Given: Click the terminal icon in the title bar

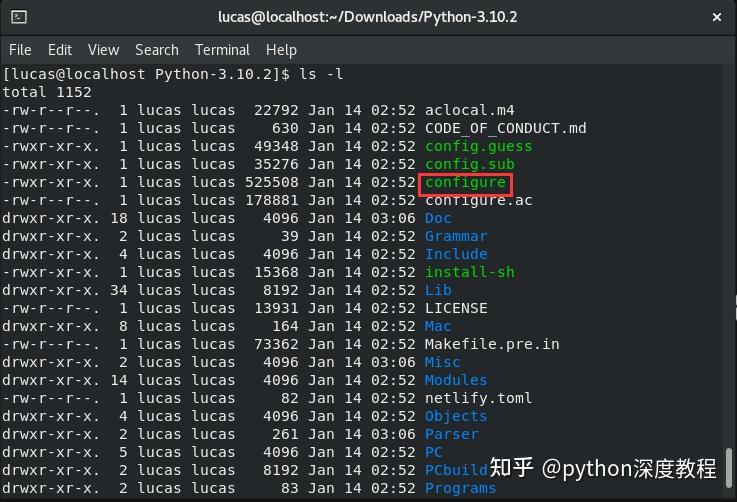Looking at the screenshot, I should pyautogui.click(x=19, y=17).
